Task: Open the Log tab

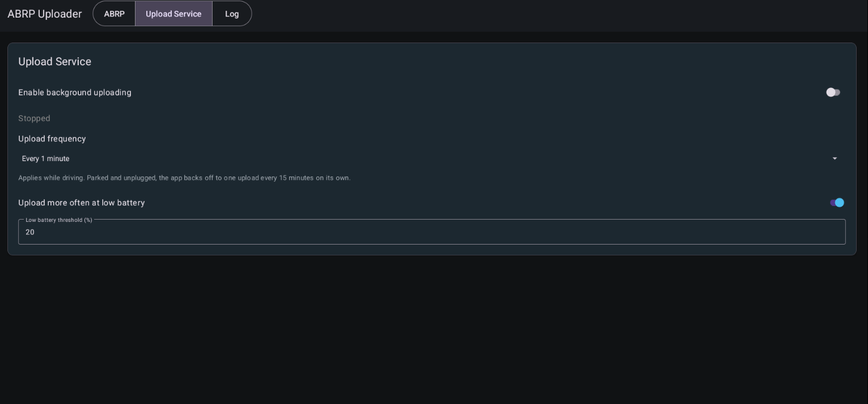Action: pyautogui.click(x=232, y=14)
